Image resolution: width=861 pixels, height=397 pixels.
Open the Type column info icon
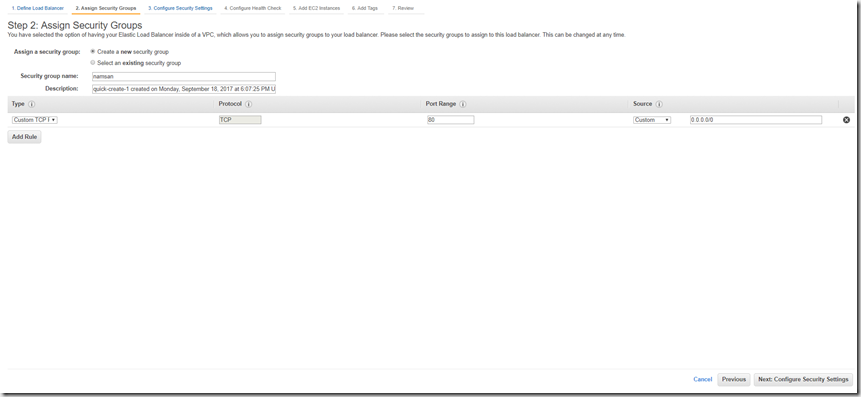pyautogui.click(x=31, y=104)
